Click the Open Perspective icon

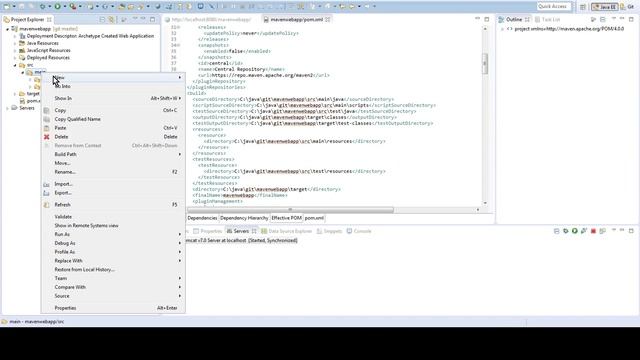tap(583, 7)
